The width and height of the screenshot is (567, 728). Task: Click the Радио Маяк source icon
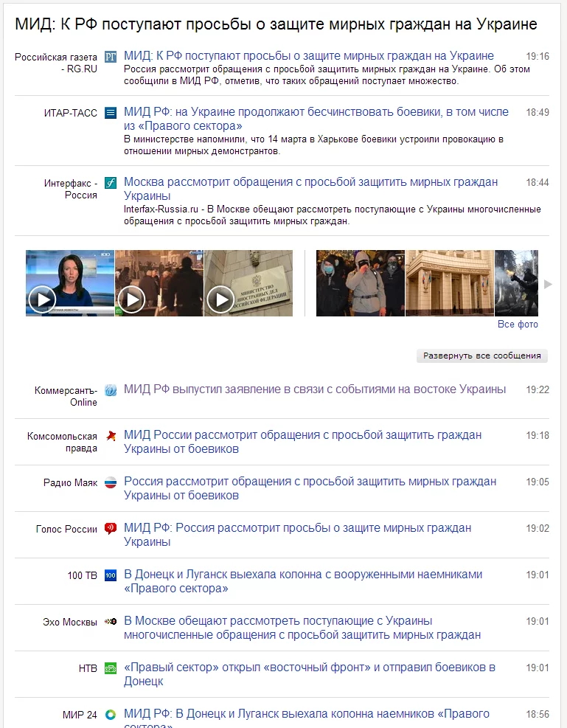pos(111,482)
